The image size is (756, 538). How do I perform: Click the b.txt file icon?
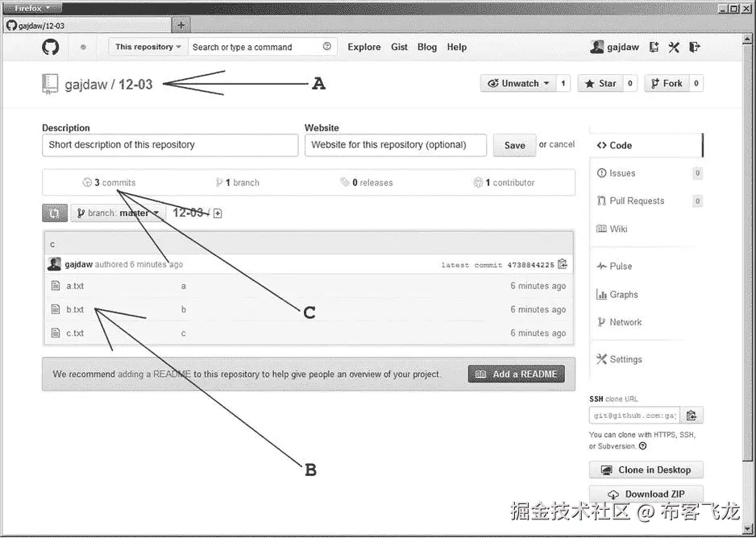tap(56, 309)
